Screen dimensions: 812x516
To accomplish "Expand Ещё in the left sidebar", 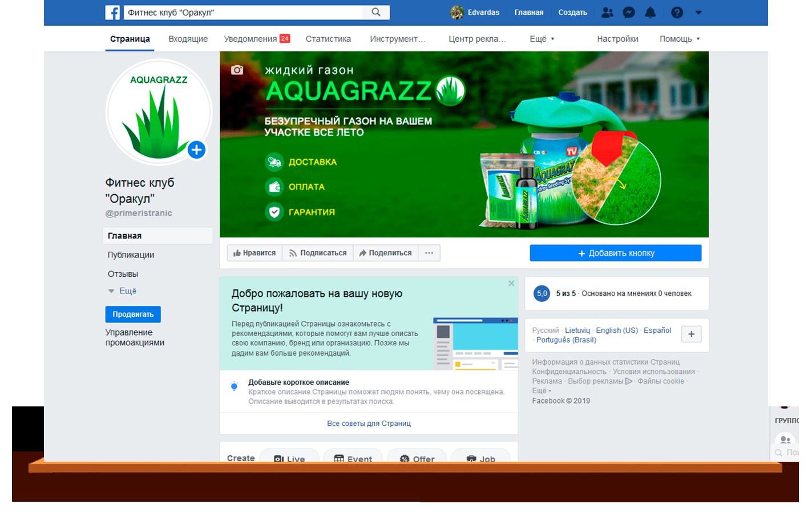I will (x=122, y=291).
